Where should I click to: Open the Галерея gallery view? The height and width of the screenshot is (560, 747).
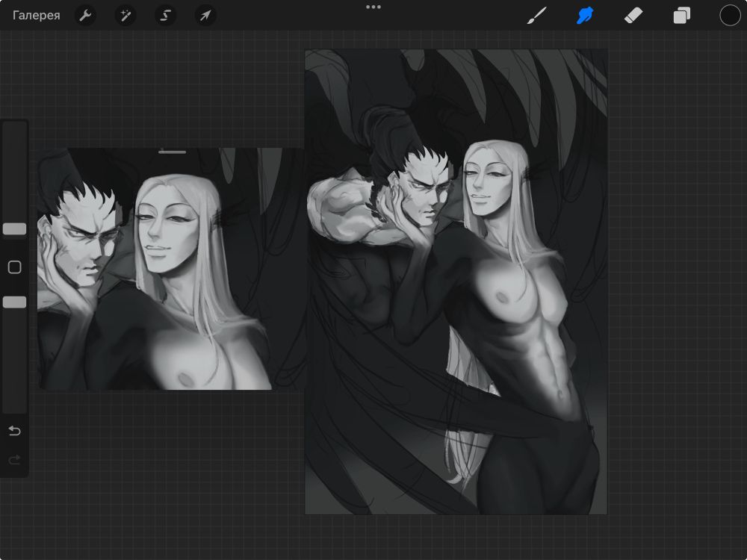[36, 15]
